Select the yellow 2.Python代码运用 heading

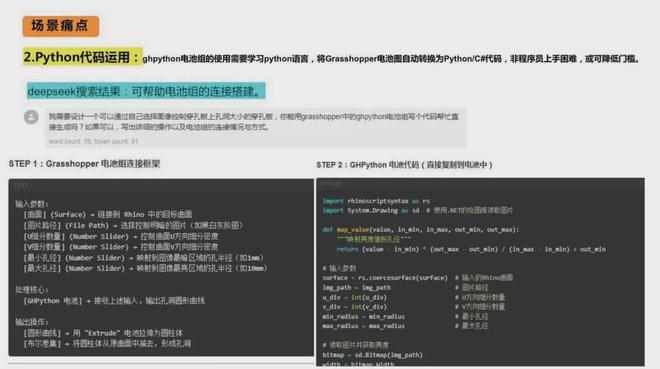(82, 57)
